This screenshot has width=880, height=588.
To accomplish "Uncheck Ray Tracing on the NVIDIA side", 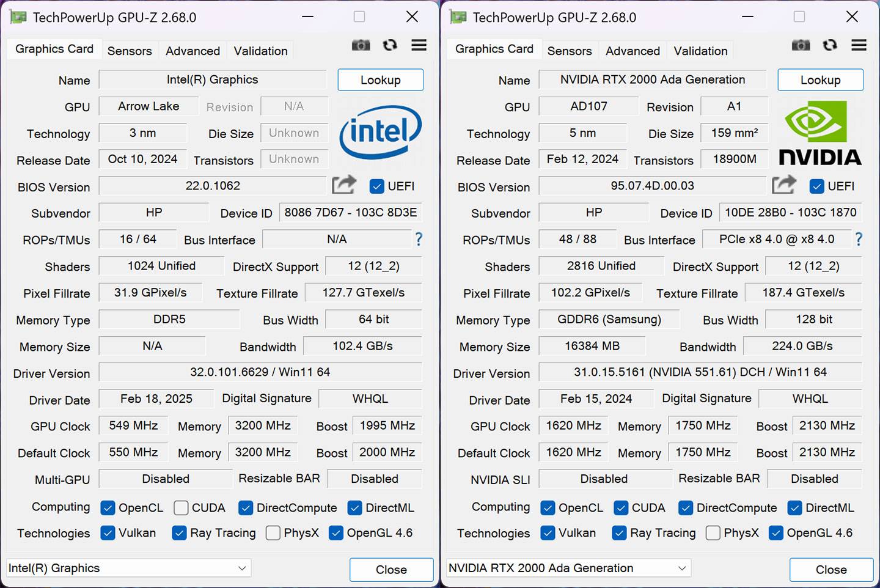I will (621, 533).
